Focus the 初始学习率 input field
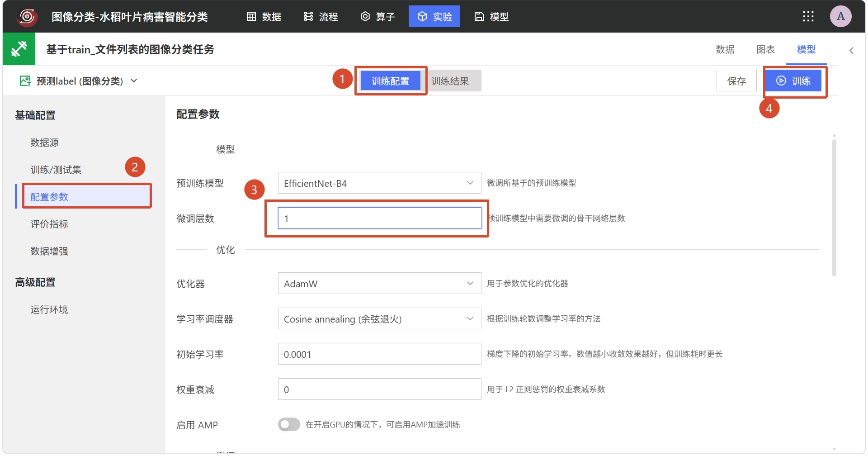The image size is (868, 456). (379, 354)
